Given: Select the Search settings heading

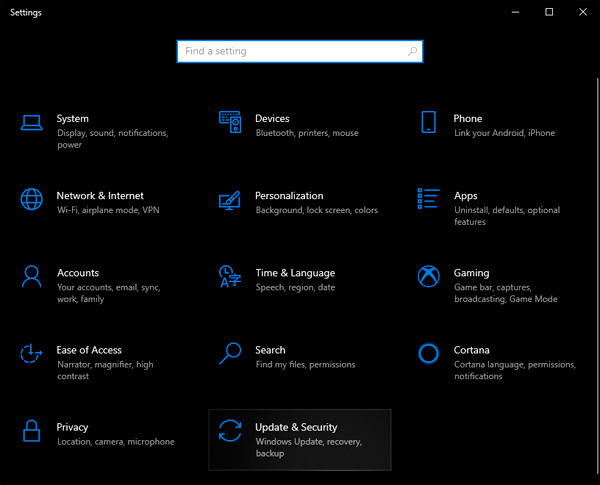Looking at the screenshot, I should 270,350.
